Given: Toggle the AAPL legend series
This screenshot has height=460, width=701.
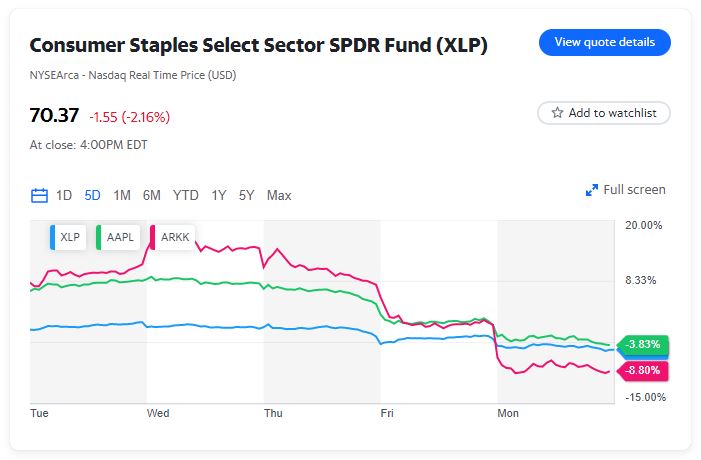Looking at the screenshot, I should tap(118, 237).
